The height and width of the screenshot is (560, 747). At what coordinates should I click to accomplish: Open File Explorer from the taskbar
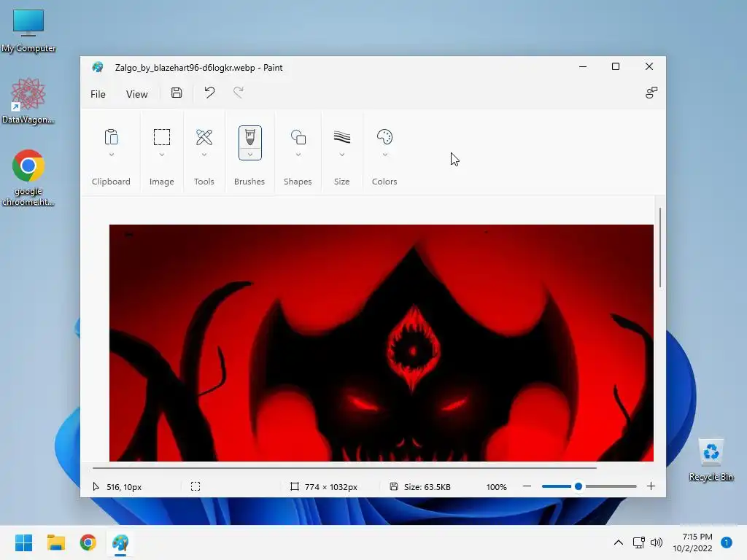55,542
